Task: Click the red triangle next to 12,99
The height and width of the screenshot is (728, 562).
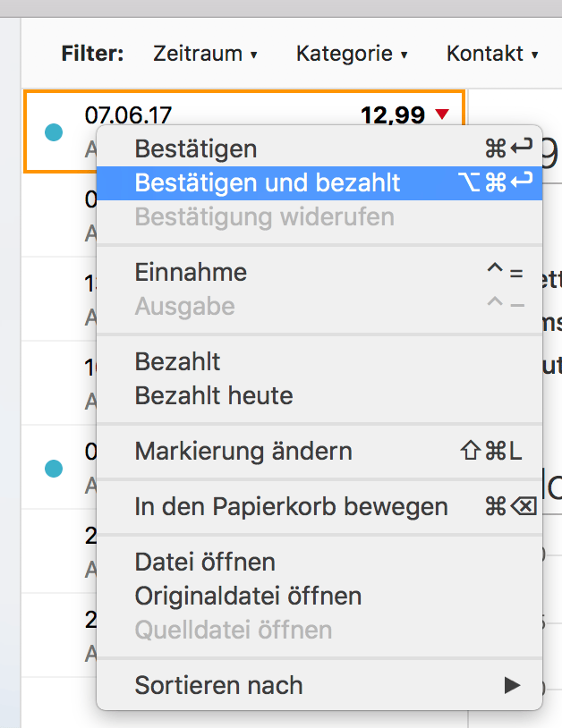Action: tap(441, 114)
